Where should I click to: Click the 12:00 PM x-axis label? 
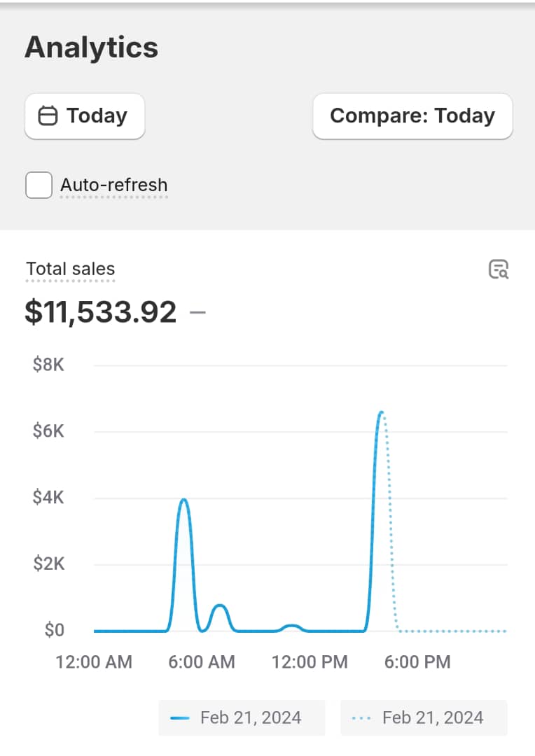(310, 662)
